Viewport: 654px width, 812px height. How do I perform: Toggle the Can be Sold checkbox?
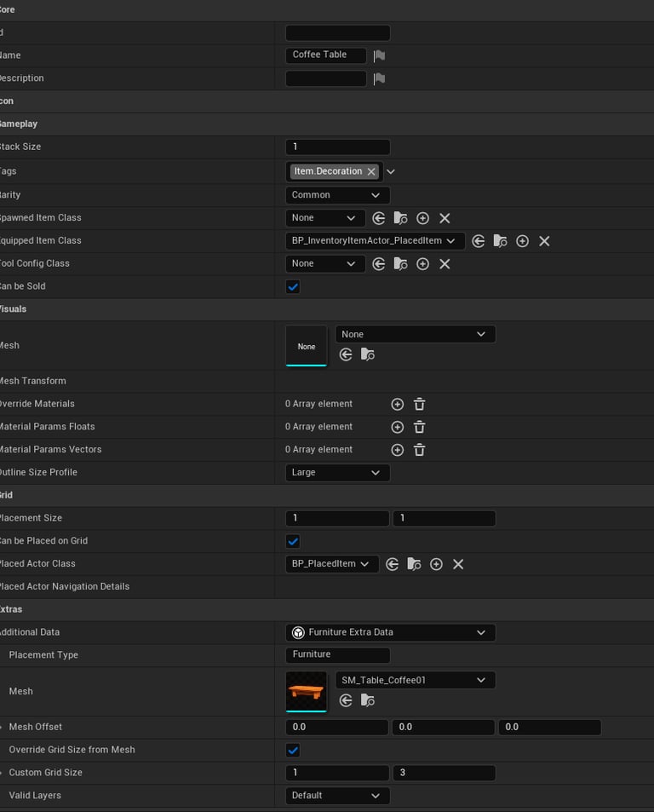[293, 287]
